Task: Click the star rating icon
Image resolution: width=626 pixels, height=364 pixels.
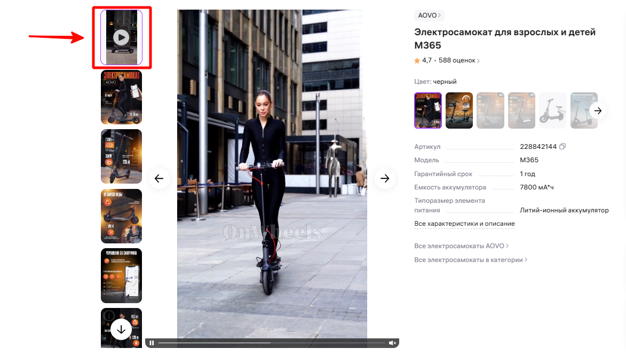Action: tap(417, 61)
